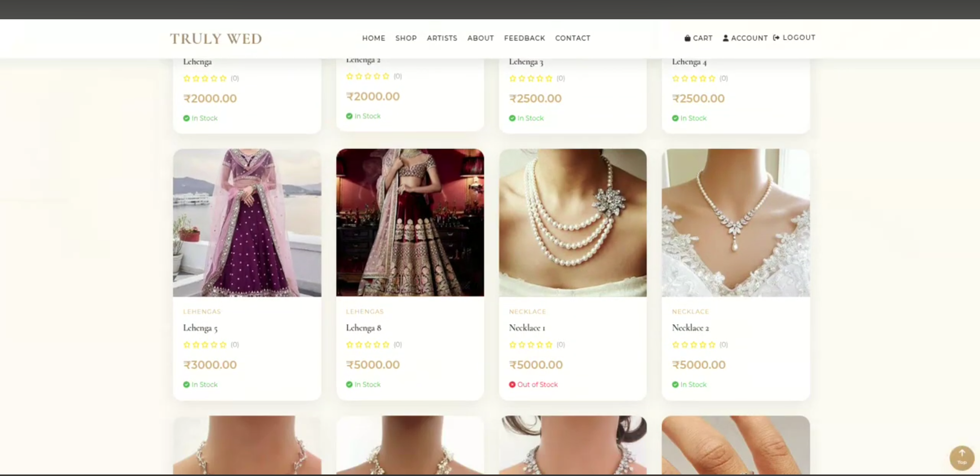980x476 pixels.
Task: Click the Account link text
Action: click(749, 38)
